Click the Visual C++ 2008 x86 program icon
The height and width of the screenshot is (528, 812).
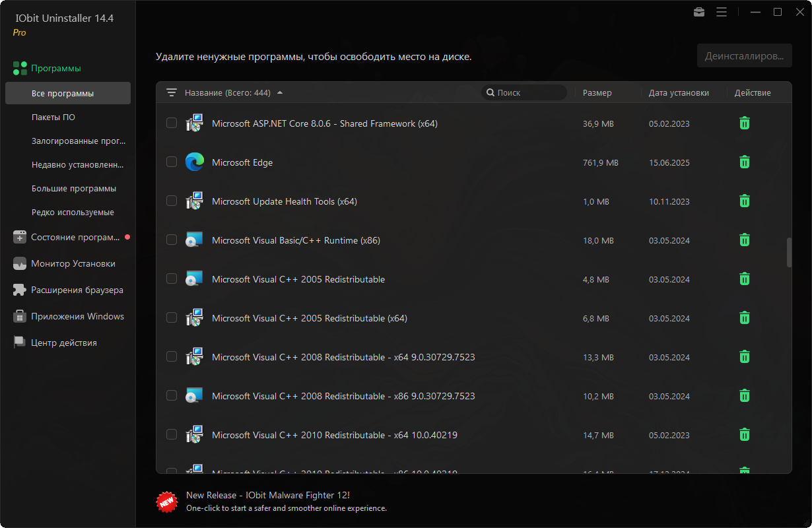[x=194, y=395]
